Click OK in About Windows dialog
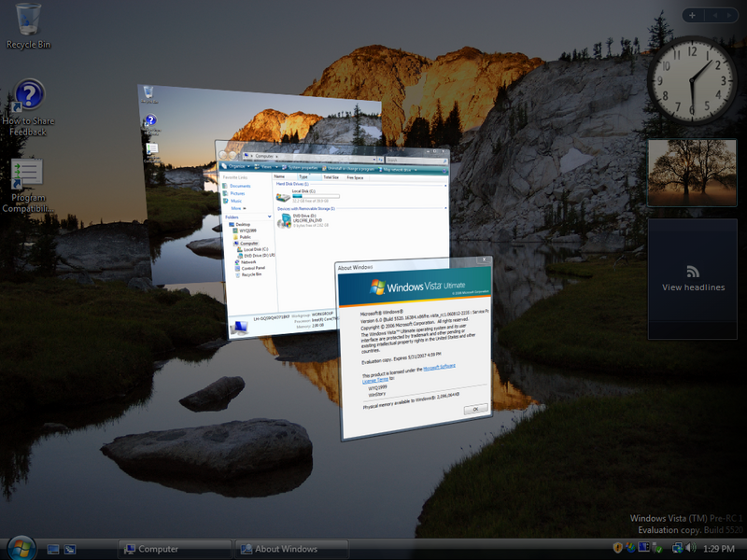This screenshot has height=560, width=747. (x=475, y=409)
